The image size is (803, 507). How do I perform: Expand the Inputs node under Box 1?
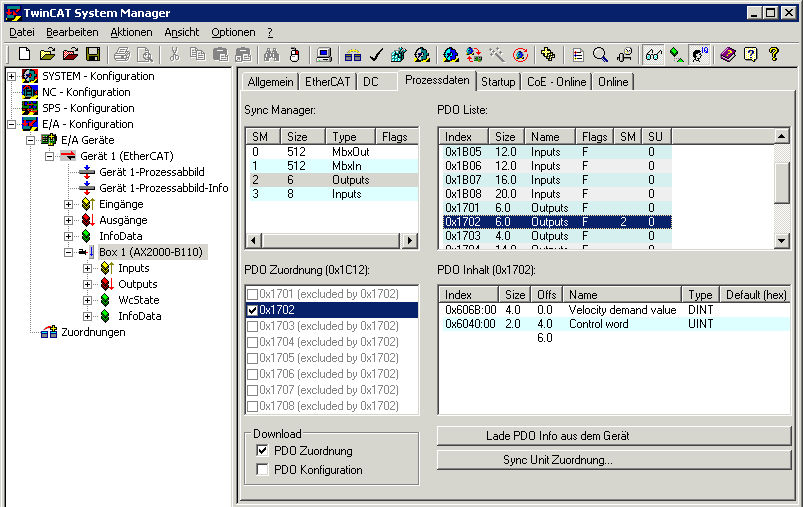click(88, 268)
